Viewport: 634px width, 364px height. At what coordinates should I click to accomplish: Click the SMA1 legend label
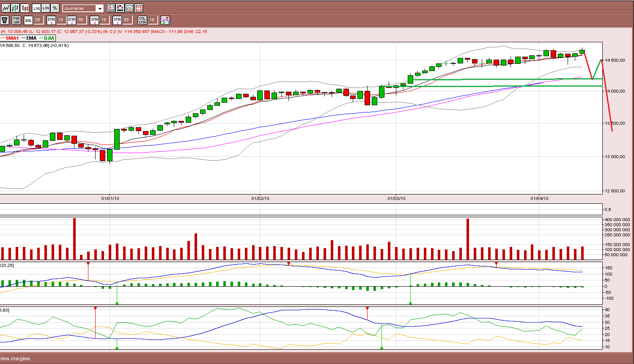coord(12,38)
